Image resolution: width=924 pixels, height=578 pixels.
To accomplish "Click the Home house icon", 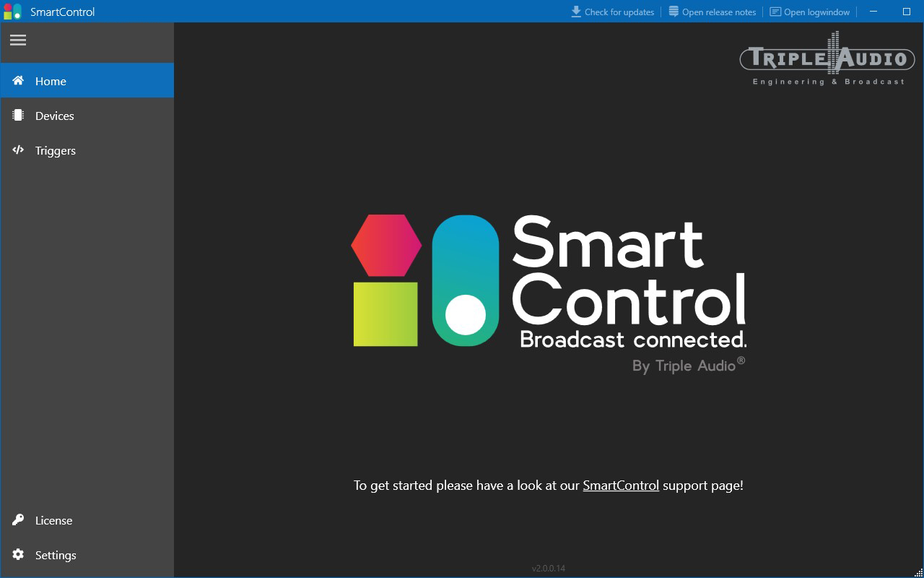I will point(18,80).
